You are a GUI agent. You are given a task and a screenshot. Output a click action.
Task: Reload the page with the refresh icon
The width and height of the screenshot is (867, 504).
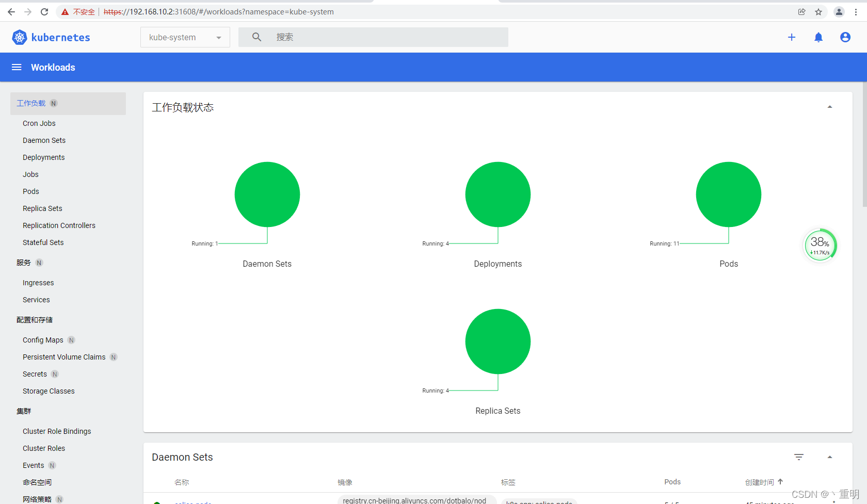point(44,12)
